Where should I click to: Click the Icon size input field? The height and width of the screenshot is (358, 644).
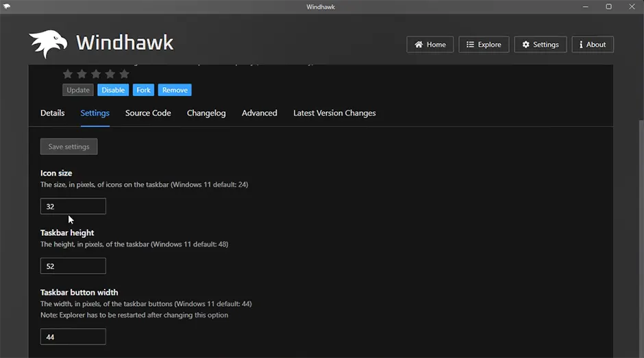[x=73, y=206]
